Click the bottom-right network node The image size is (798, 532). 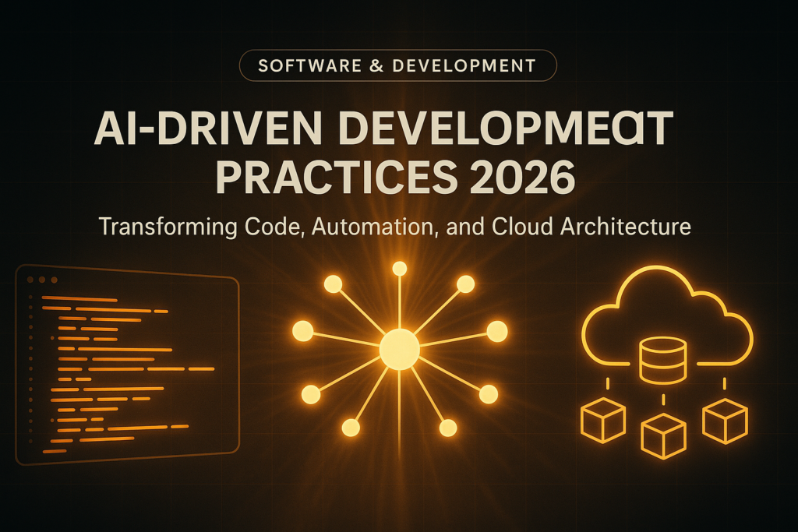[x=447, y=428]
